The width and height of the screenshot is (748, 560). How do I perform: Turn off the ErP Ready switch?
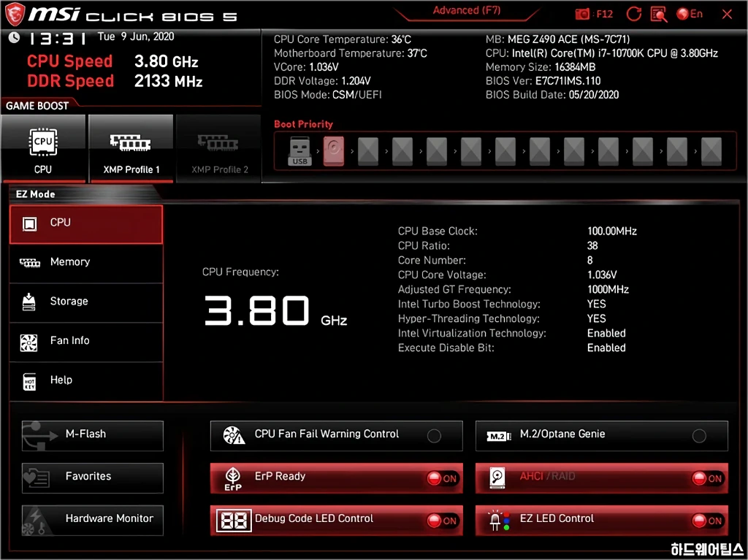coord(443,478)
